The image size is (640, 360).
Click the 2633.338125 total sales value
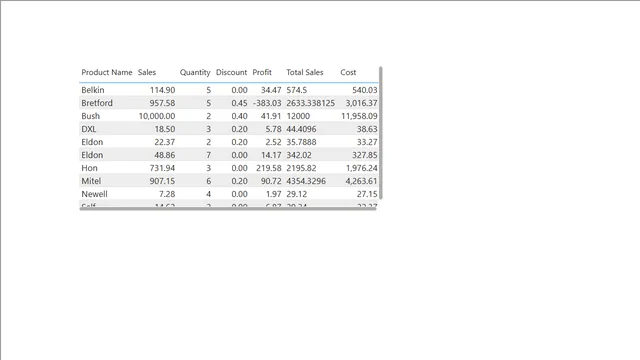pos(311,103)
